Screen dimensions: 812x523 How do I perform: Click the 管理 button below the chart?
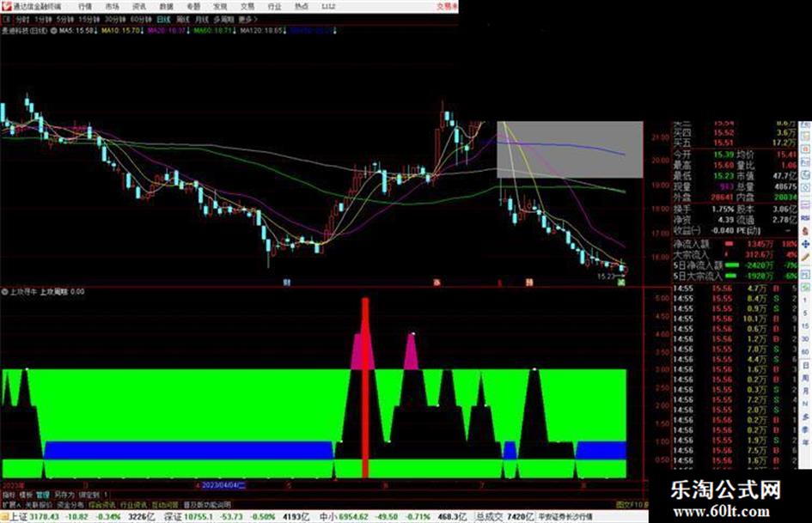click(43, 495)
